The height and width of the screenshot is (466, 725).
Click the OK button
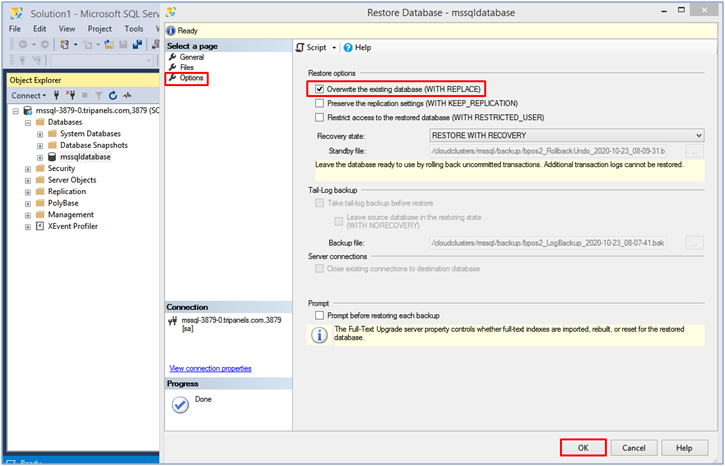(583, 448)
